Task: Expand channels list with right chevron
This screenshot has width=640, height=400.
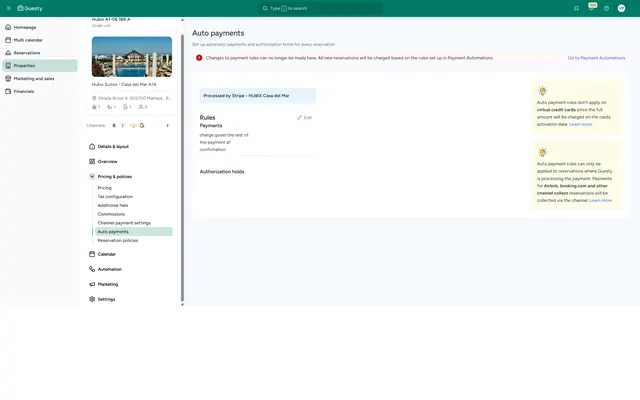Action: pos(167,125)
